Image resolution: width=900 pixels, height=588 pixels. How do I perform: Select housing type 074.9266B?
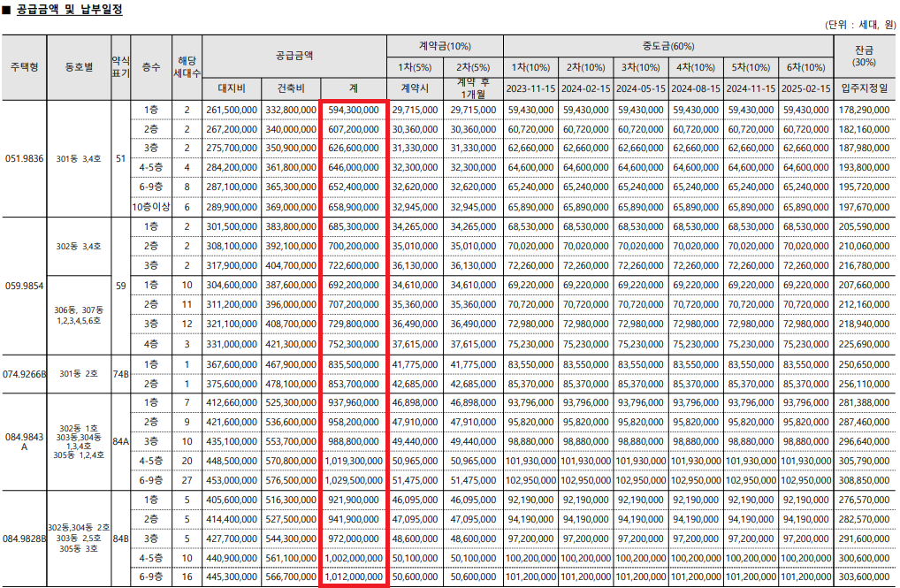[x=24, y=374]
